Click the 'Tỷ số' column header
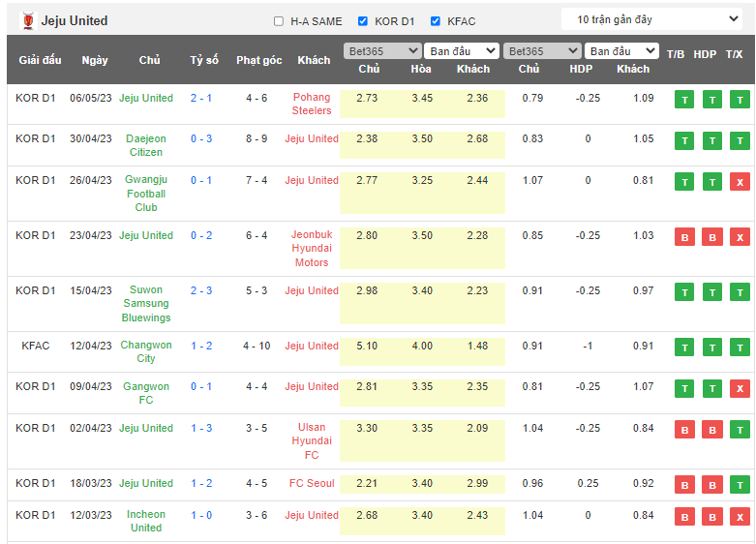756x544 pixels. [x=203, y=60]
